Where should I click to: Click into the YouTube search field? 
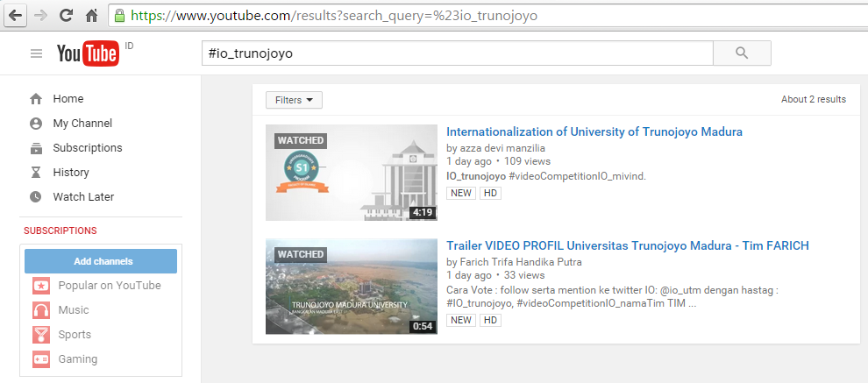click(458, 53)
